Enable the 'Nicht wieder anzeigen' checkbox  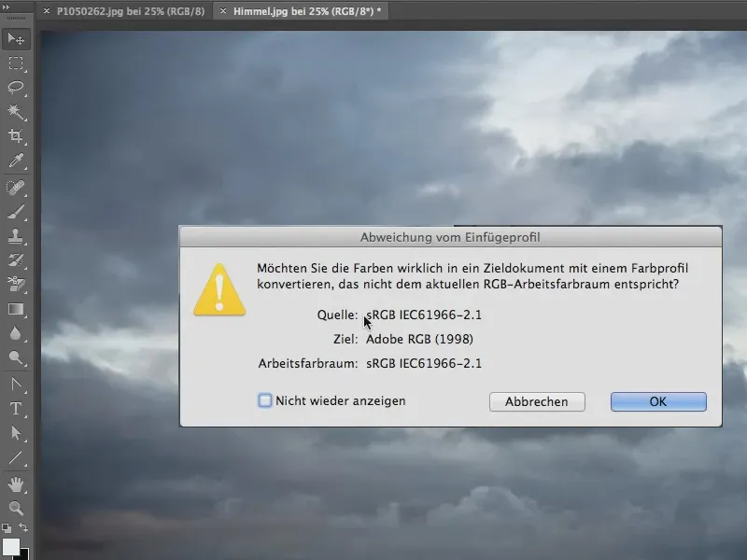pos(265,400)
